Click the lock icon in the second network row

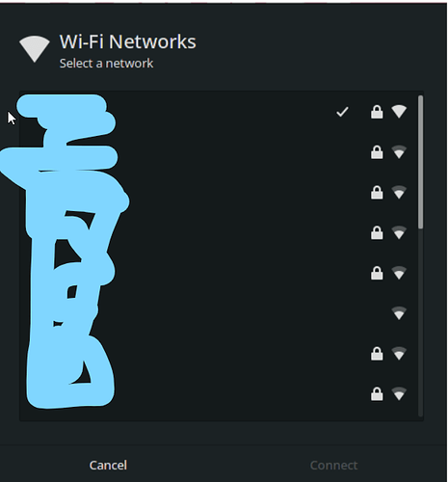[x=377, y=152]
